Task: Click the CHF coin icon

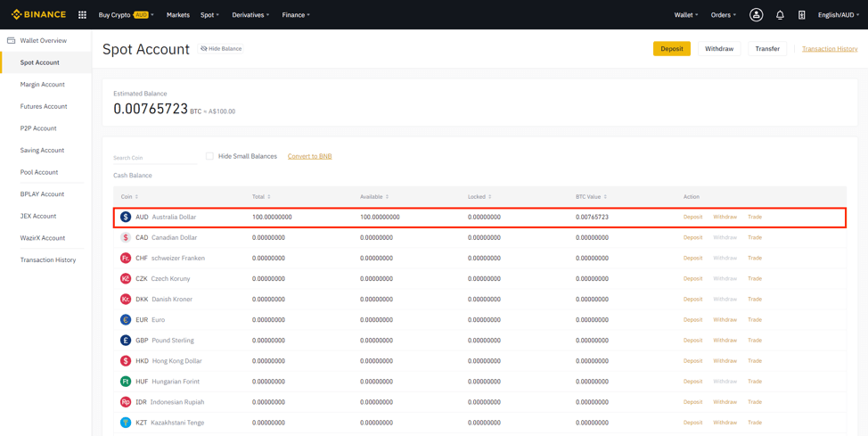Action: [126, 258]
